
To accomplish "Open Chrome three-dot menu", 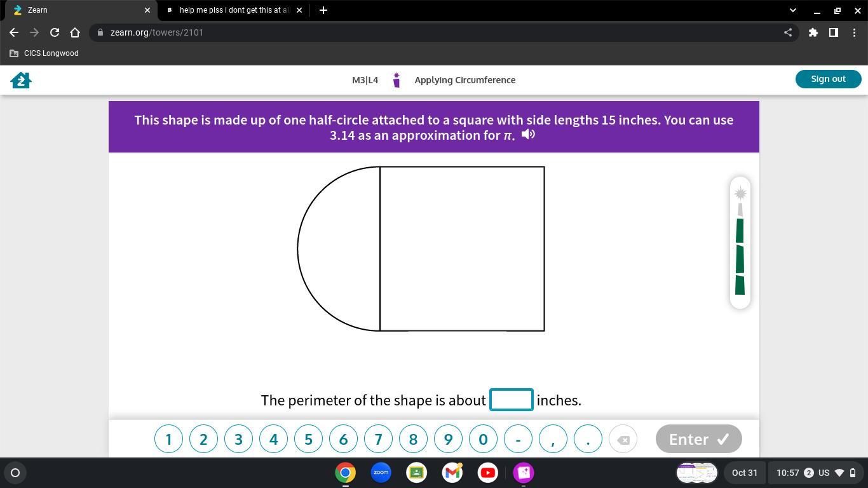I will point(854,32).
